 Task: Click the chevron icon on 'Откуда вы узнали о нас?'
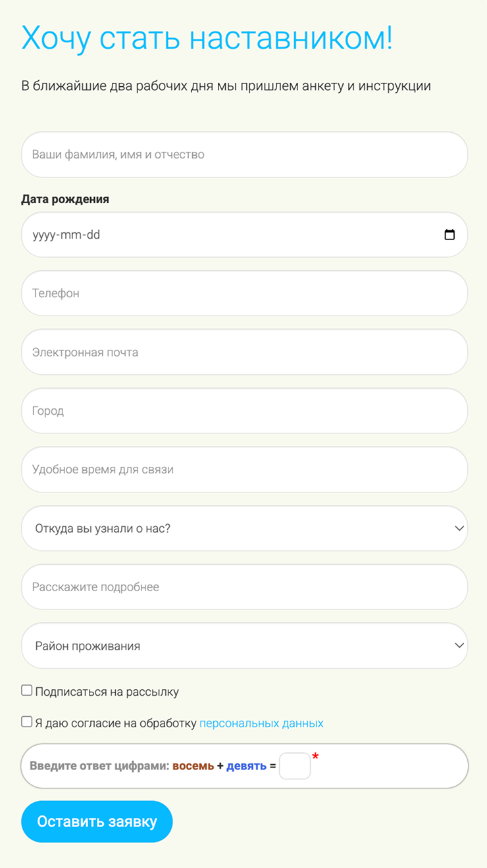click(x=459, y=528)
